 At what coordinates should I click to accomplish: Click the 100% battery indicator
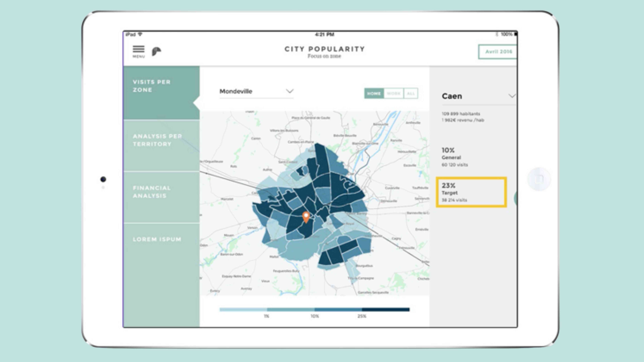(x=509, y=34)
